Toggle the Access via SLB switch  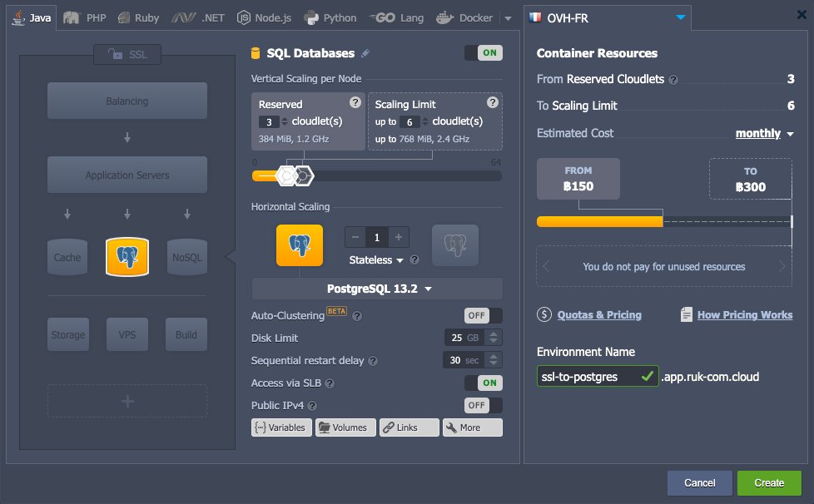point(484,383)
